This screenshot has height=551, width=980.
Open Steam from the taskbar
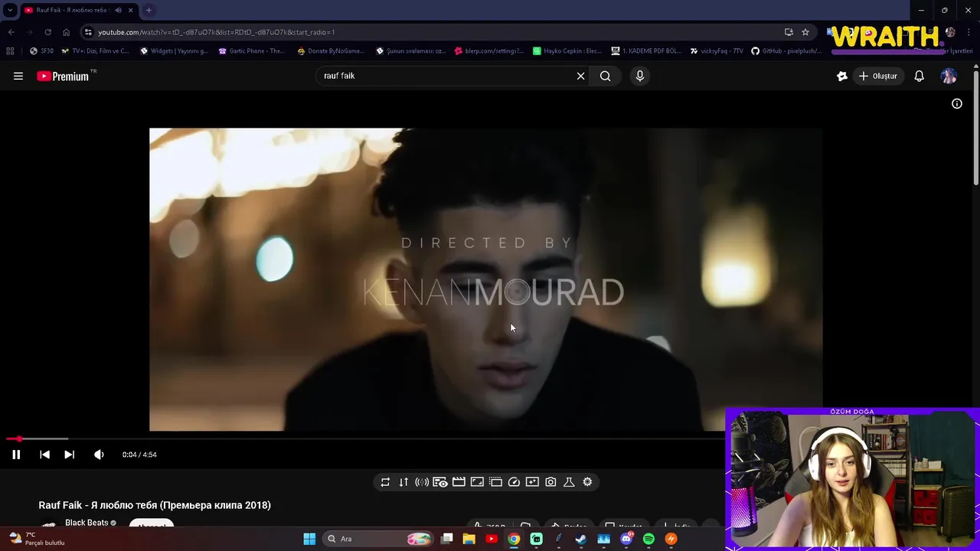581,539
